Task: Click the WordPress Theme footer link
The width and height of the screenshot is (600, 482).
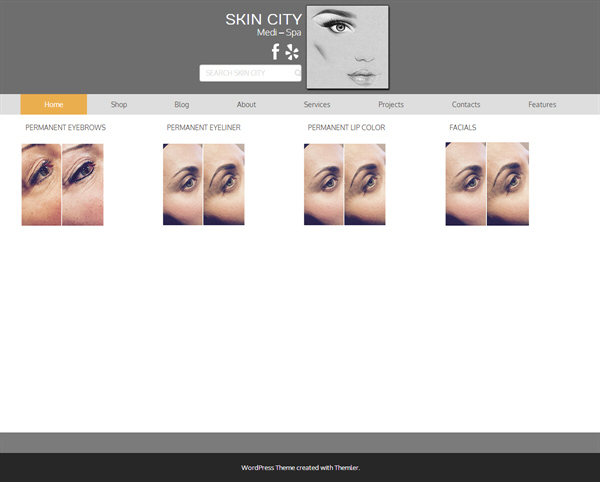Action: [x=268, y=467]
